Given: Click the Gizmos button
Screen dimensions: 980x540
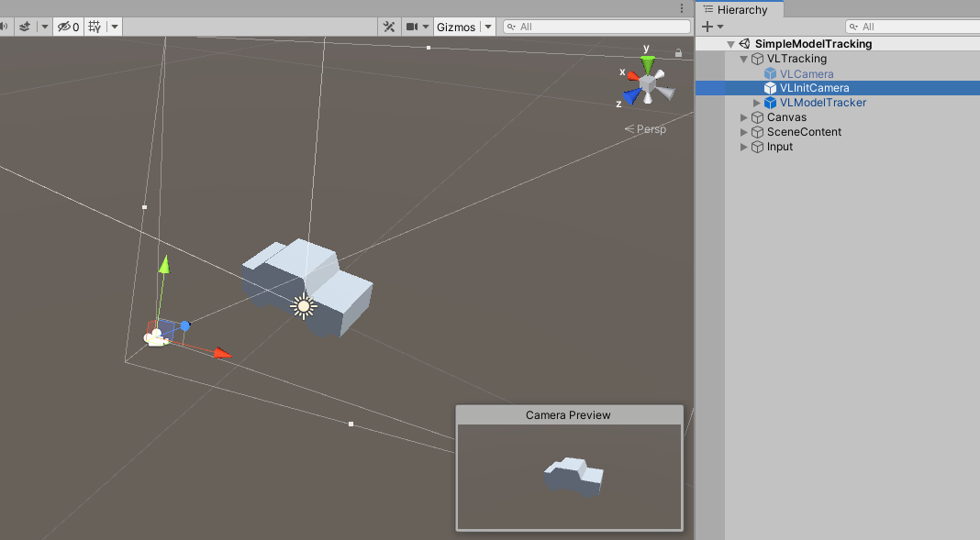Looking at the screenshot, I should [455, 27].
